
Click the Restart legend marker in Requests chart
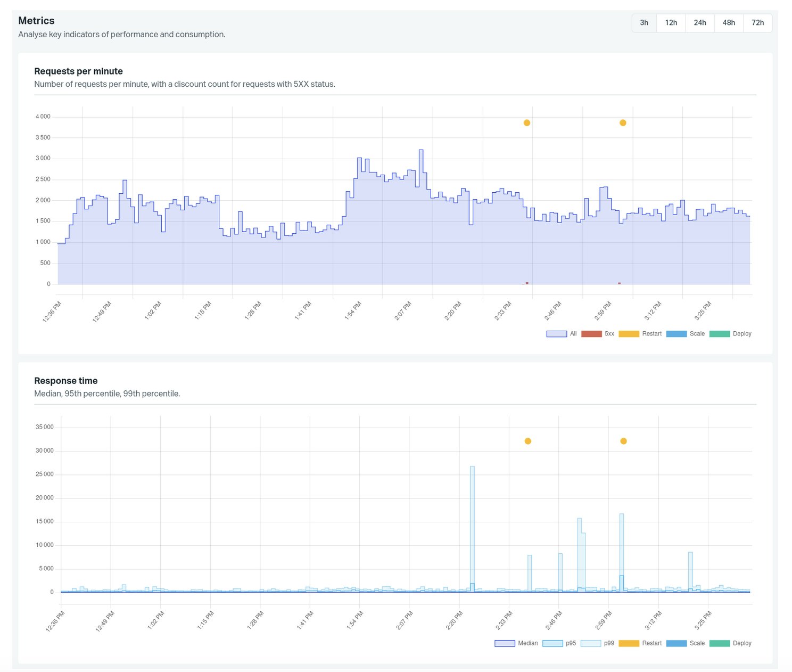[628, 334]
